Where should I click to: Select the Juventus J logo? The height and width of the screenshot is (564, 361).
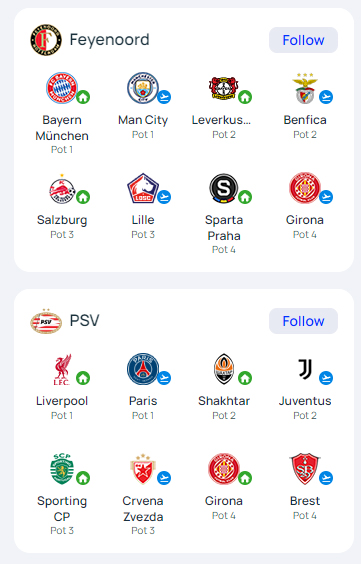click(305, 369)
